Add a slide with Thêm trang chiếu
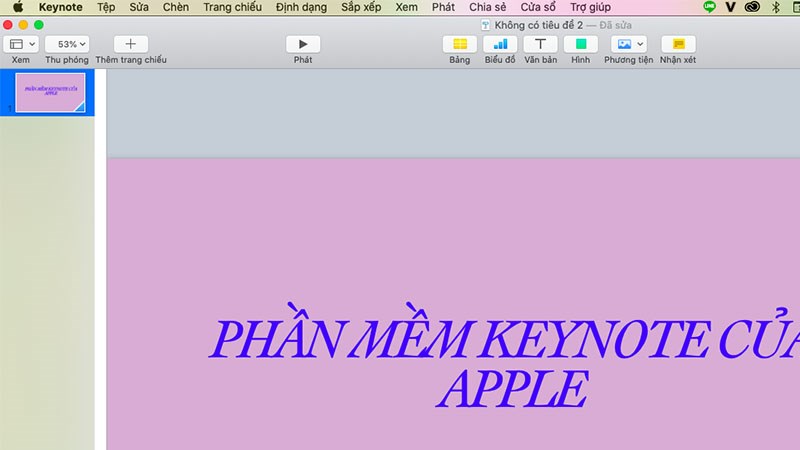Viewport: 800px width, 450px height. [131, 44]
